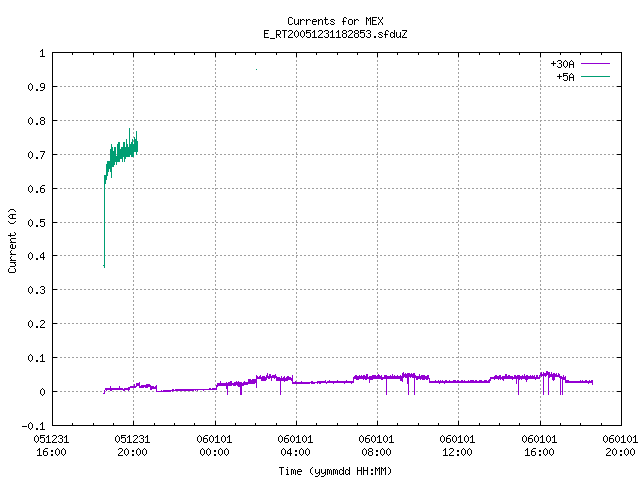Click x-axis tick label 060101 12:00
640x480 pixels.
coord(457,446)
